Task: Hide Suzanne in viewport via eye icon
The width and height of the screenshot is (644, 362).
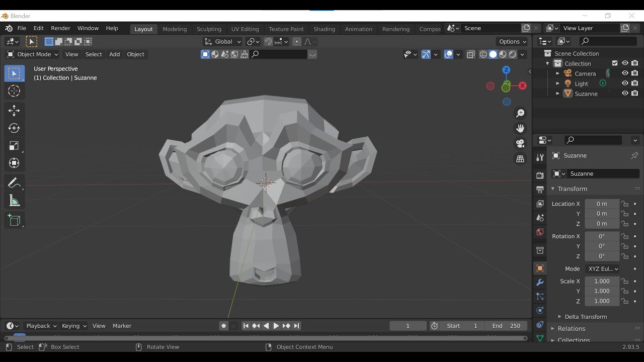Action: pyautogui.click(x=625, y=94)
